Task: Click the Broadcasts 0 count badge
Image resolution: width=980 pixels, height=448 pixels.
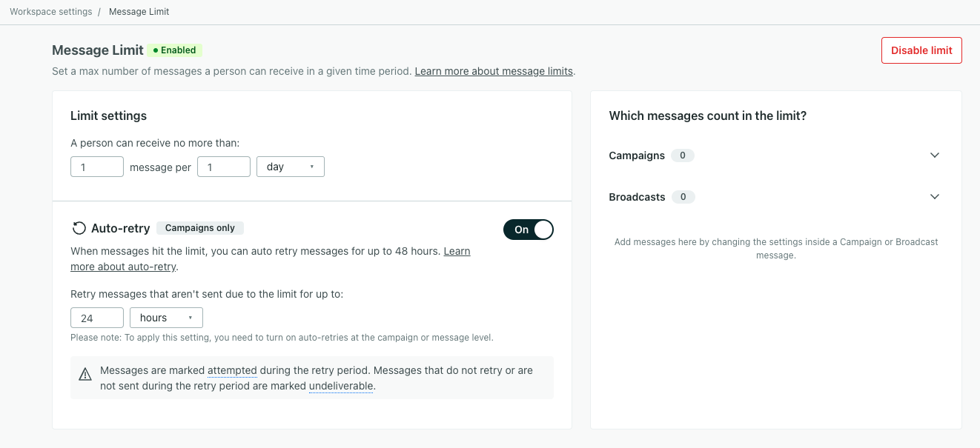Action: tap(683, 197)
